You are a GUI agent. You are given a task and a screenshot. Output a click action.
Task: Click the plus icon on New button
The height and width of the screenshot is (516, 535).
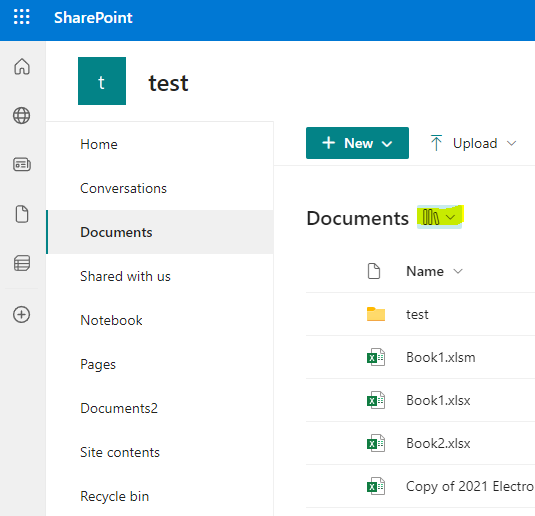point(329,143)
